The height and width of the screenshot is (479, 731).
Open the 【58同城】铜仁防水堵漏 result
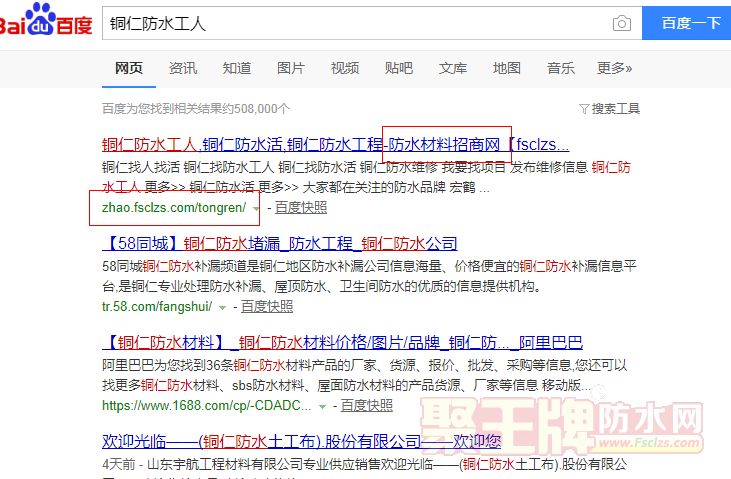point(279,243)
